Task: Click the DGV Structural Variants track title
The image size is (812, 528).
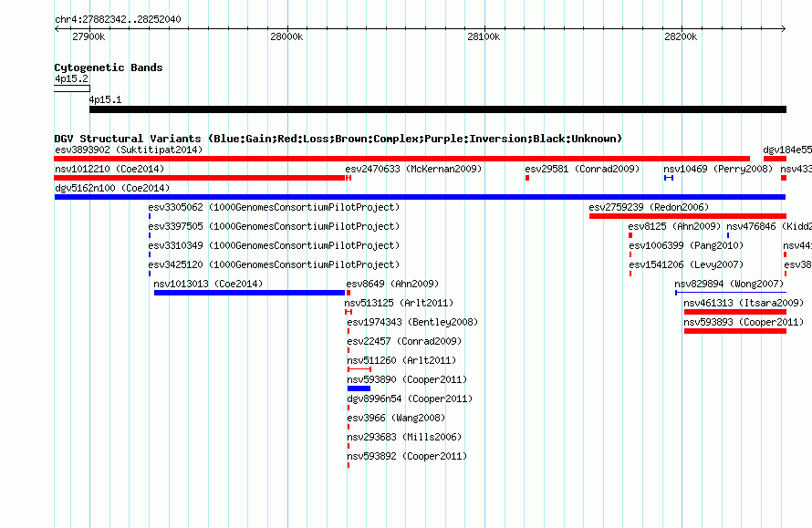Action: 338,139
